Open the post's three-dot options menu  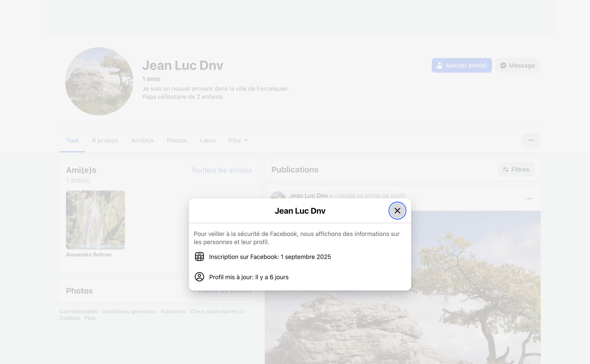[x=528, y=199]
